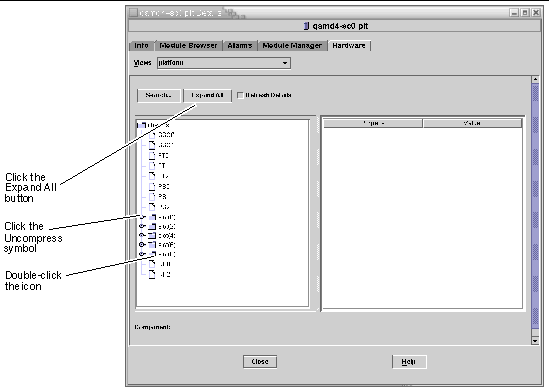Viewport: 549px width, 392px height.
Task: Open the Module Manager tab
Action: coord(292,46)
